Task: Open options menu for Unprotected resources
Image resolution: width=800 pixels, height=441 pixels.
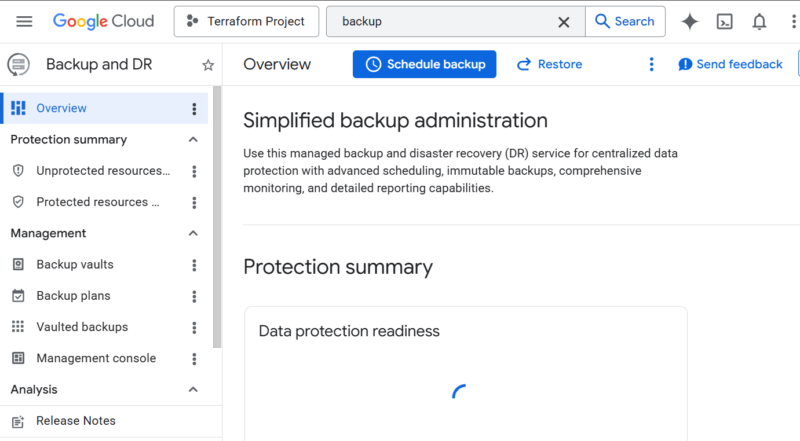Action: [194, 172]
